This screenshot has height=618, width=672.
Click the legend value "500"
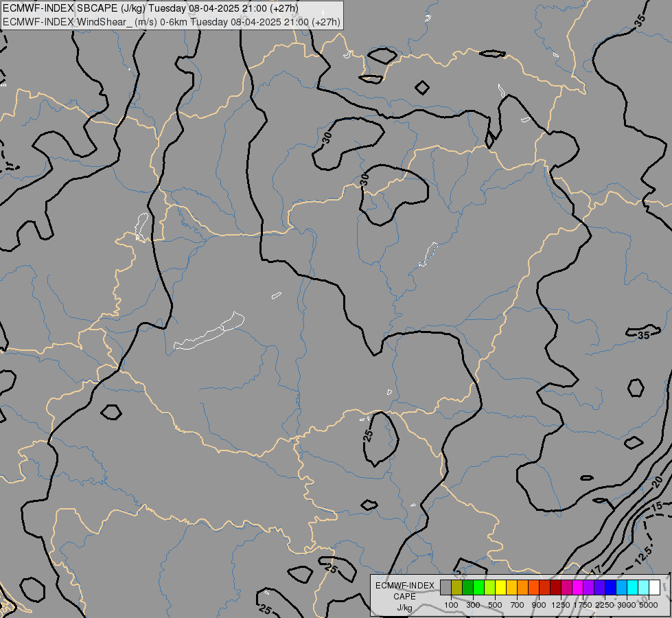[495, 605]
